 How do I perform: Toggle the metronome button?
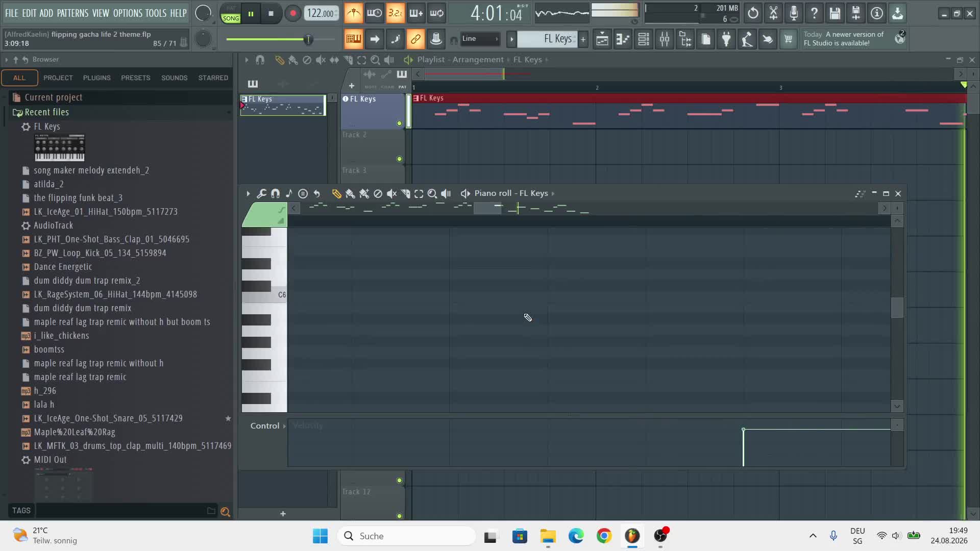[x=354, y=13]
